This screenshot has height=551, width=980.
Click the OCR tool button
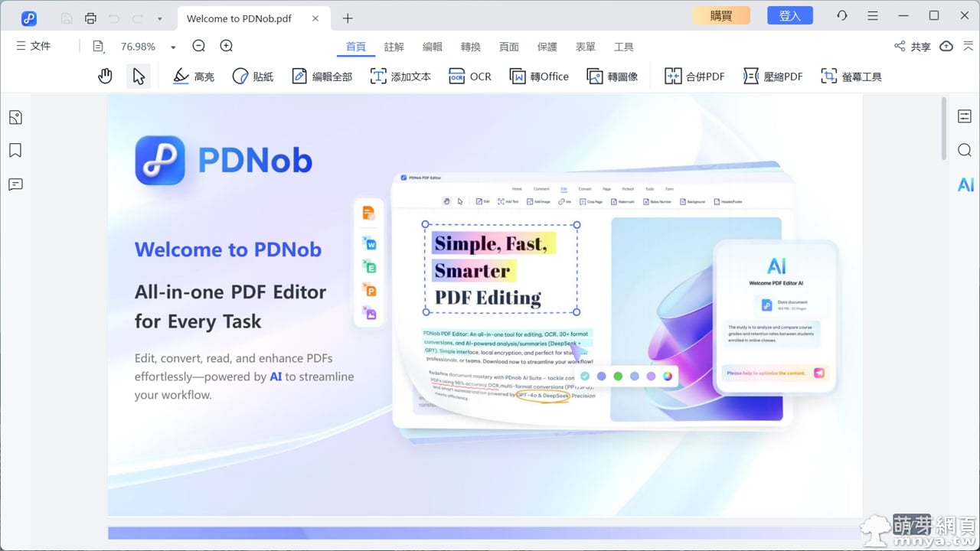point(470,77)
